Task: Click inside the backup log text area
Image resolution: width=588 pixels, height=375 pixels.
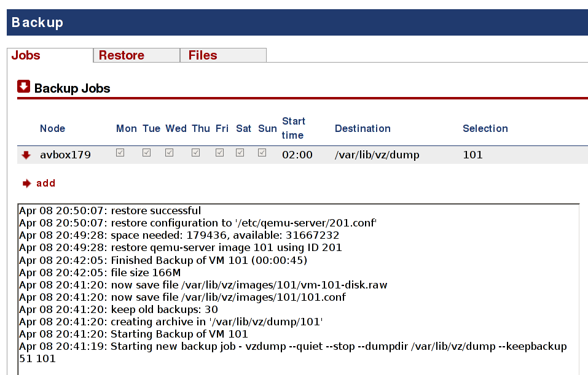Action: [299, 289]
